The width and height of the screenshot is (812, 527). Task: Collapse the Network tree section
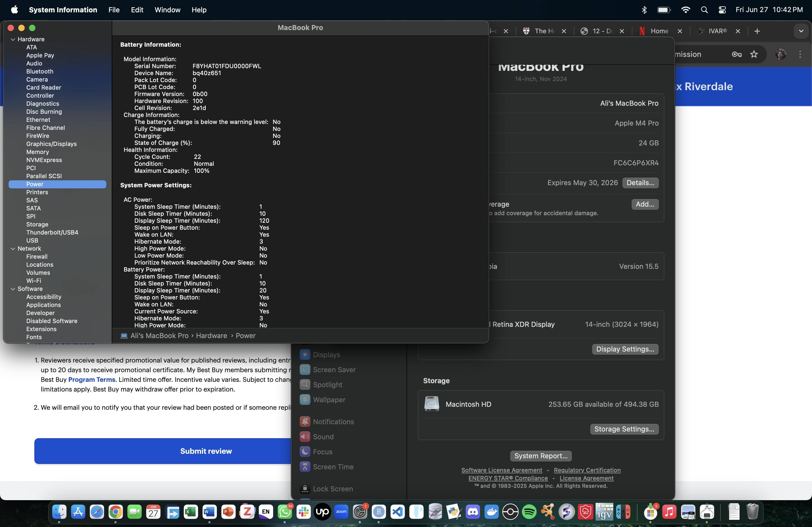coord(13,249)
